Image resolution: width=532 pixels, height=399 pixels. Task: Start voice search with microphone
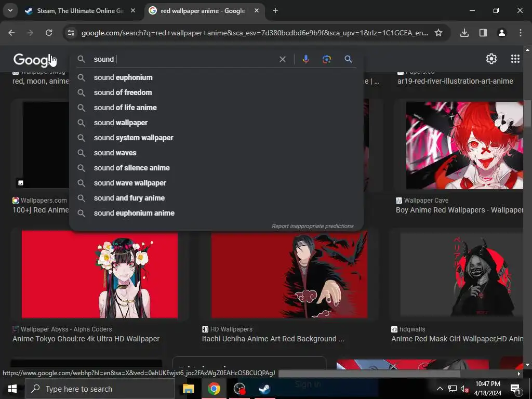305,59
